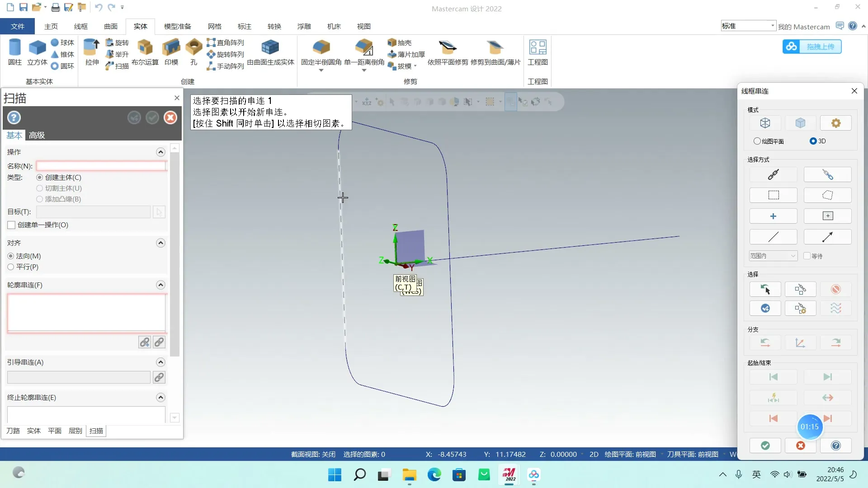Select the wireframe mode icon in chaining panel

point(765,123)
